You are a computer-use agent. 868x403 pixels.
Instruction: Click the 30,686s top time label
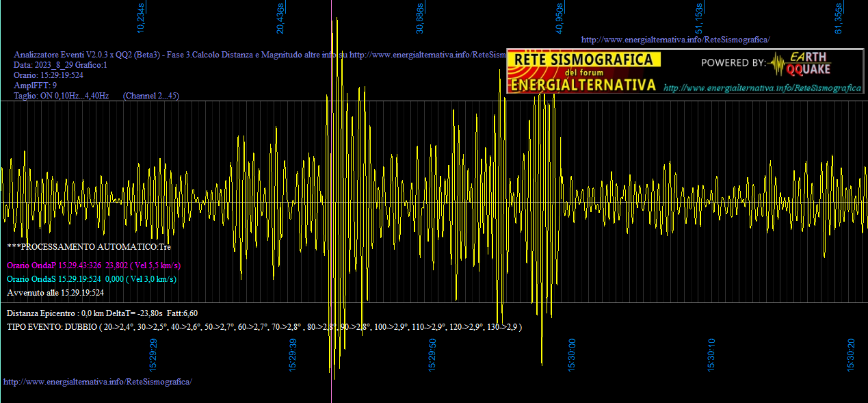[x=420, y=18]
